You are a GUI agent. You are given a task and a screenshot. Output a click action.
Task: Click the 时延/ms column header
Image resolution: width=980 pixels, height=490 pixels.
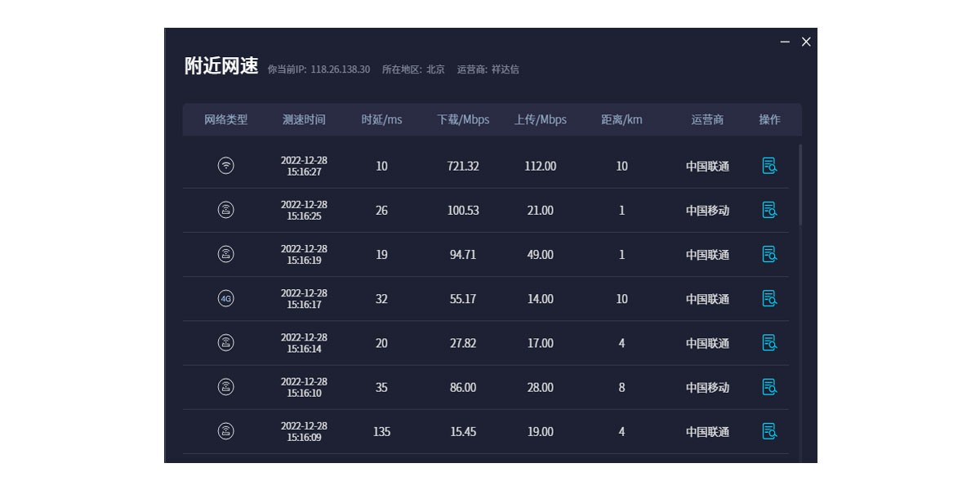click(381, 119)
